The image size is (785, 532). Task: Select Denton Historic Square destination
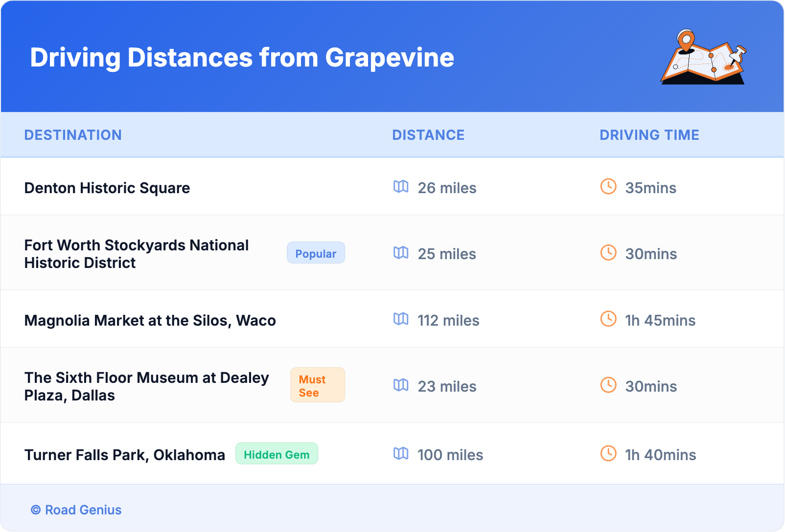coord(107,188)
